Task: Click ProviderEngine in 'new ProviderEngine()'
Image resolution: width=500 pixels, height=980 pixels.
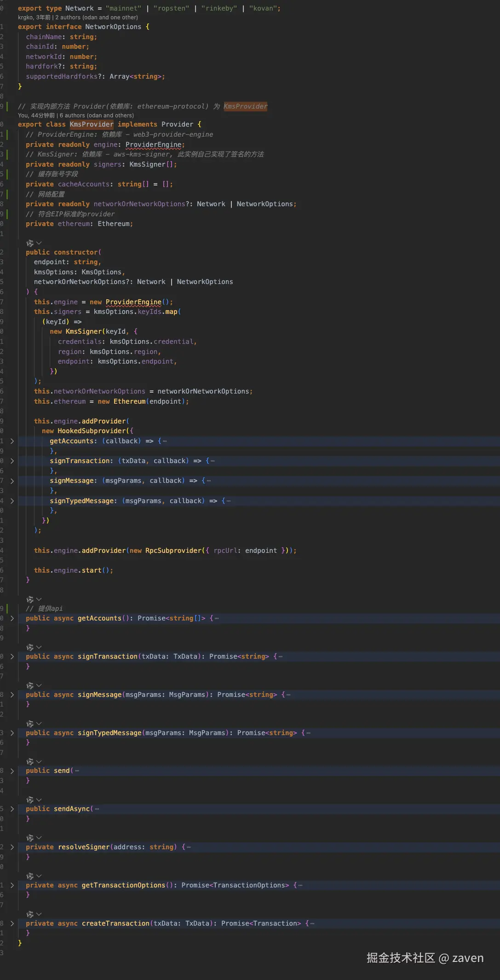Action: [x=133, y=302]
